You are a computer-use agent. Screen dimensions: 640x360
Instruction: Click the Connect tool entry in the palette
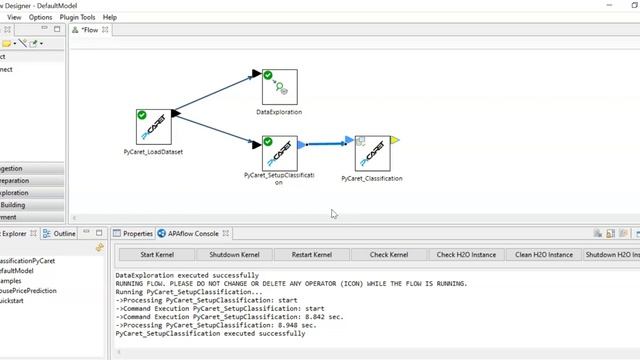click(32, 69)
